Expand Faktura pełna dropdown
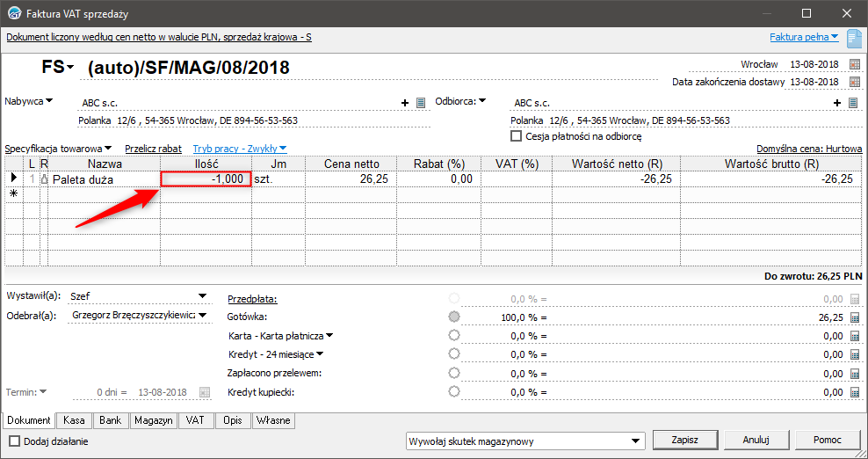 click(x=835, y=37)
